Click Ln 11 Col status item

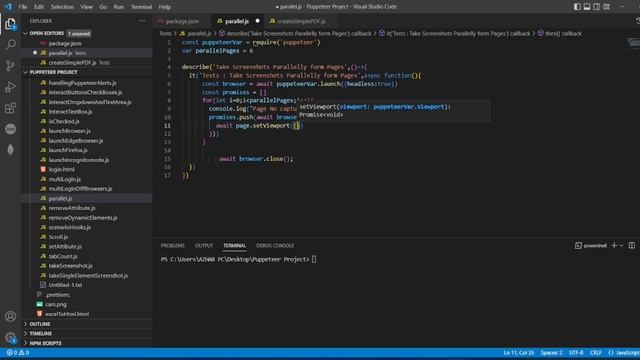pyautogui.click(x=518, y=353)
